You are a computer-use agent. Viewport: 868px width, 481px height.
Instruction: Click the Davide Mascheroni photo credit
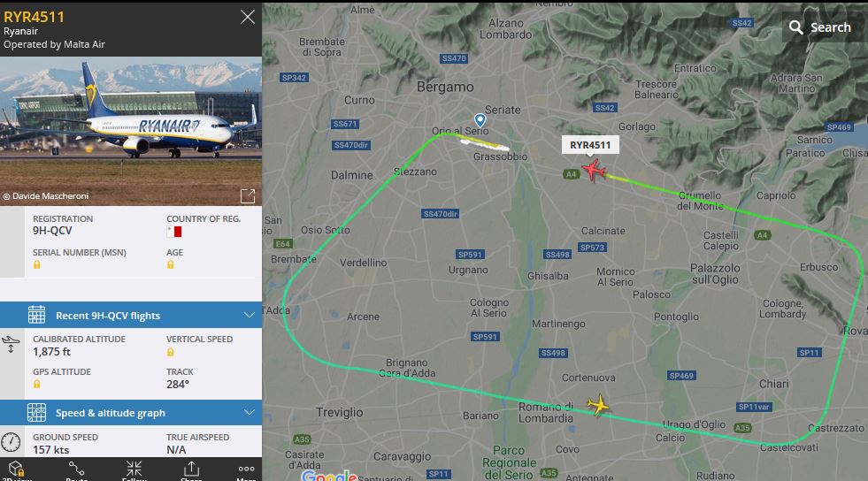[x=46, y=195]
